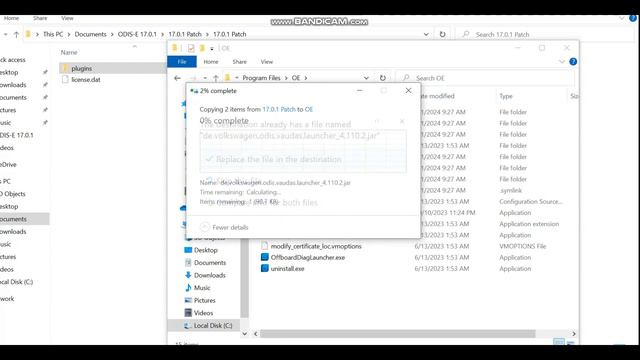This screenshot has height=360, width=640.
Task: Click Program Files in the OE address bar
Action: tap(261, 78)
